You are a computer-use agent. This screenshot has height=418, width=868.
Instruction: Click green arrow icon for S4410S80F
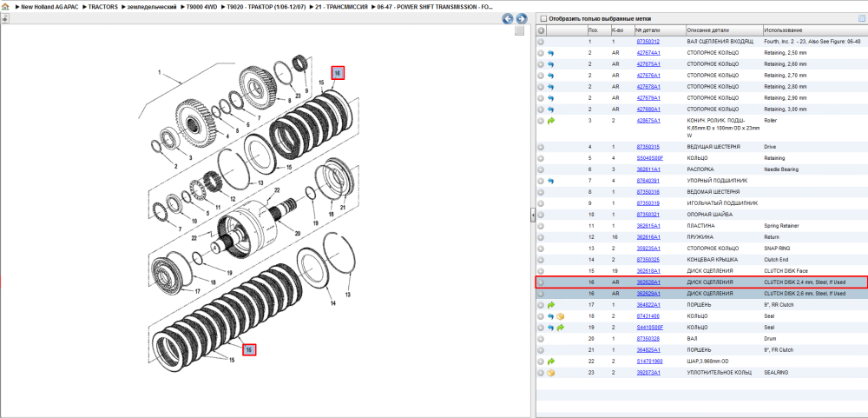(560, 328)
